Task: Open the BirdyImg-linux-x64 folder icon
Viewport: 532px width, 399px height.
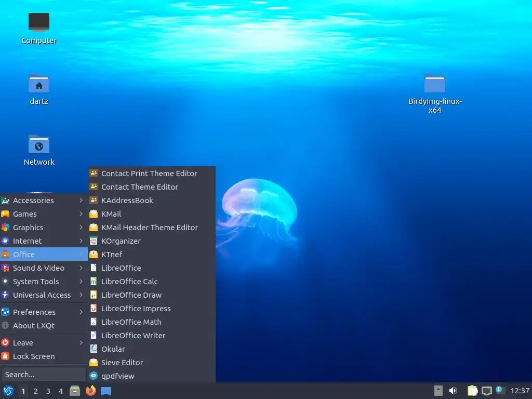Action: (x=435, y=84)
